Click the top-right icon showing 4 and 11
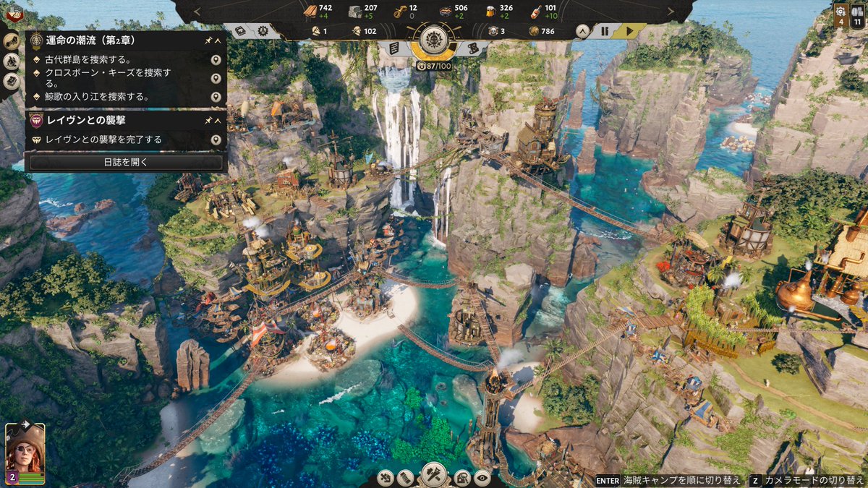The height and width of the screenshot is (488, 868). (x=848, y=15)
